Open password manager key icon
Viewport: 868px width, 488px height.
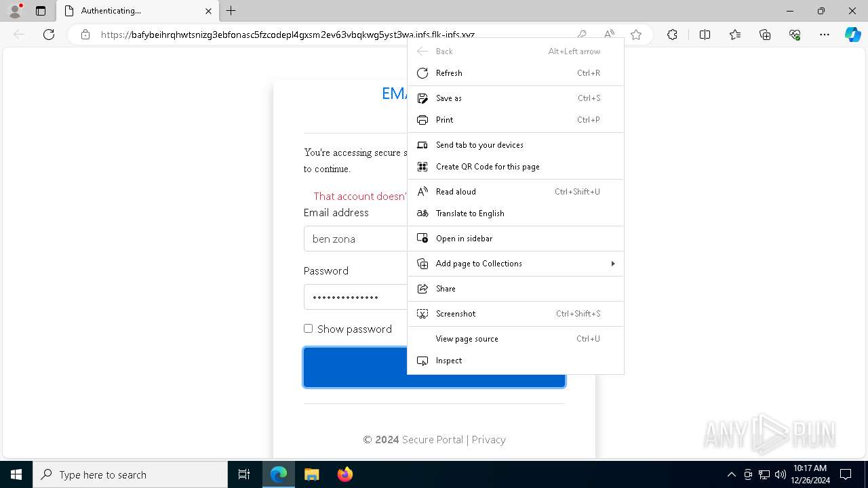coord(582,35)
